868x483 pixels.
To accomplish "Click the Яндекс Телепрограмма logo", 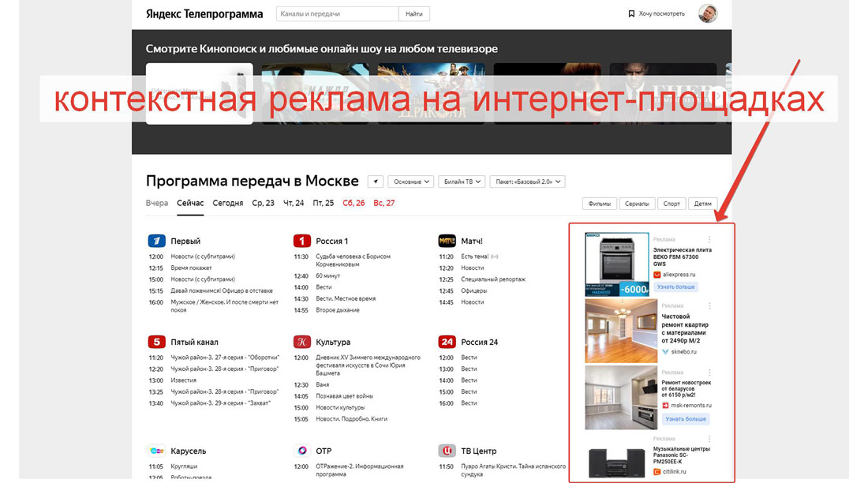I will [x=204, y=14].
